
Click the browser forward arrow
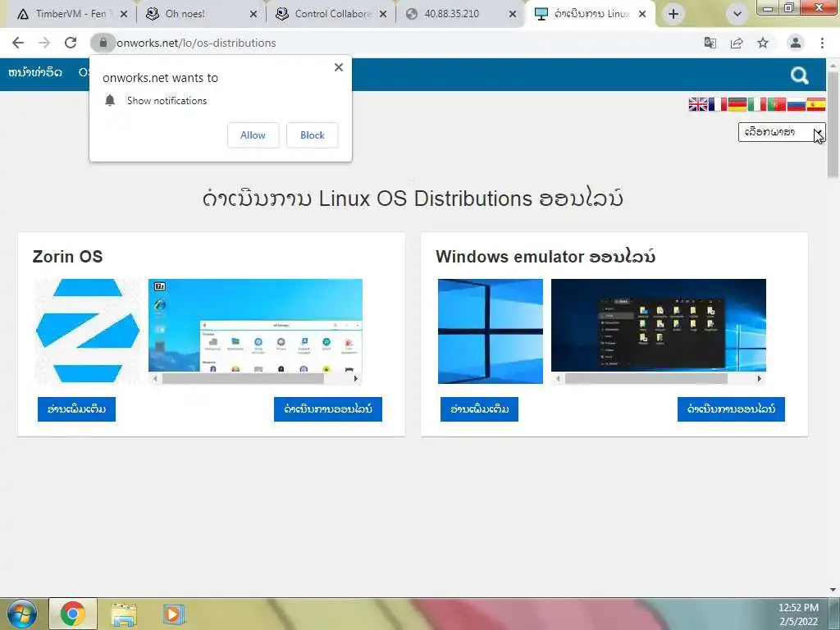point(44,43)
